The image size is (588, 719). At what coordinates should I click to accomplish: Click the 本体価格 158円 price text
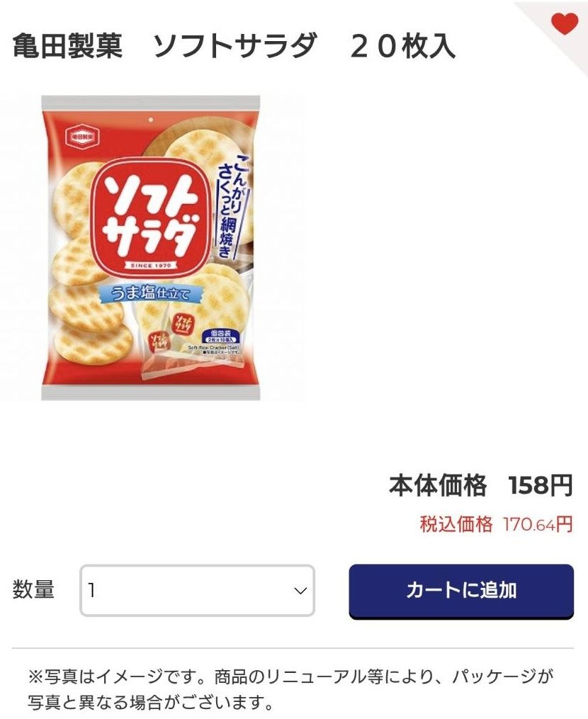(x=481, y=486)
